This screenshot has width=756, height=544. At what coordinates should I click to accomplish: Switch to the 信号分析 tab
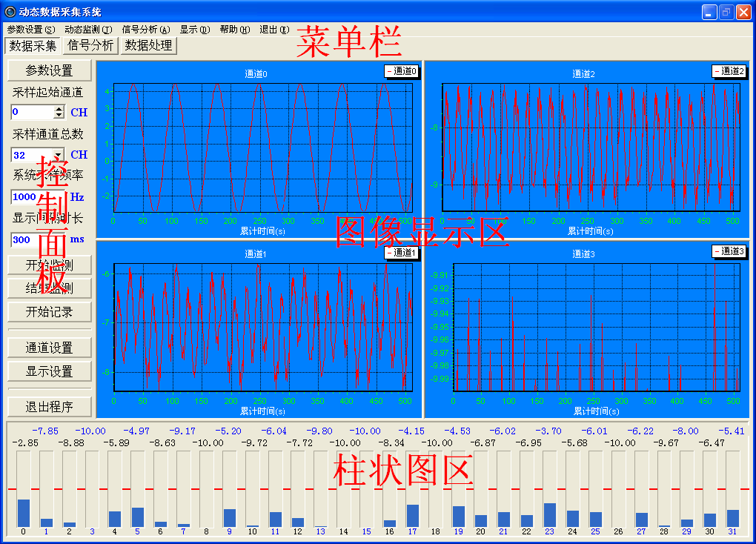[x=90, y=46]
